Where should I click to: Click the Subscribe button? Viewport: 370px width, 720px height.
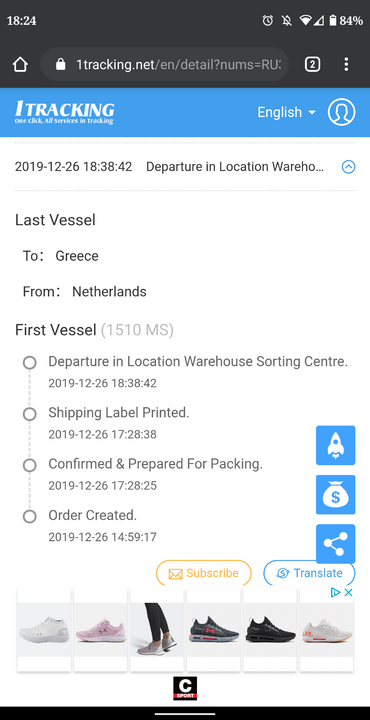204,573
